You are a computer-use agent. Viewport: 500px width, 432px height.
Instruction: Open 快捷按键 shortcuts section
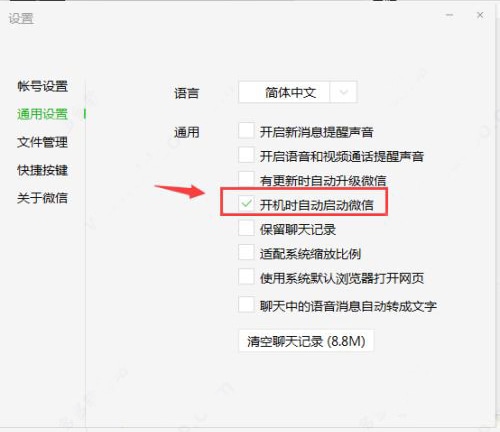point(43,170)
